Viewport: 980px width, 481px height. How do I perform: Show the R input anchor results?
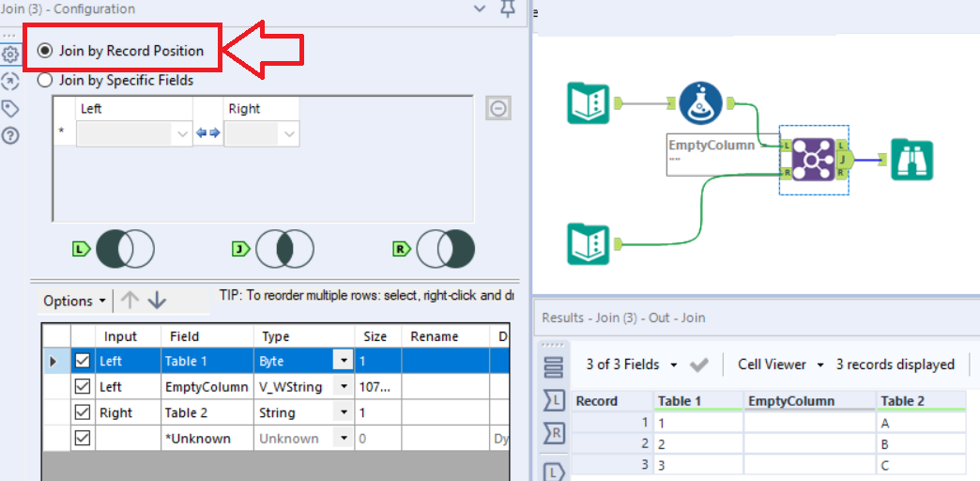(554, 433)
